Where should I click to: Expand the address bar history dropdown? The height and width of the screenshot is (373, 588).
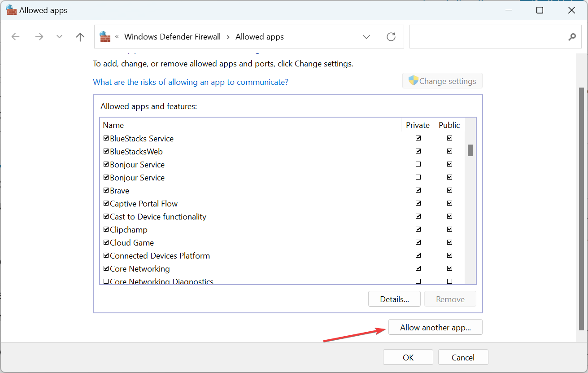(x=366, y=37)
